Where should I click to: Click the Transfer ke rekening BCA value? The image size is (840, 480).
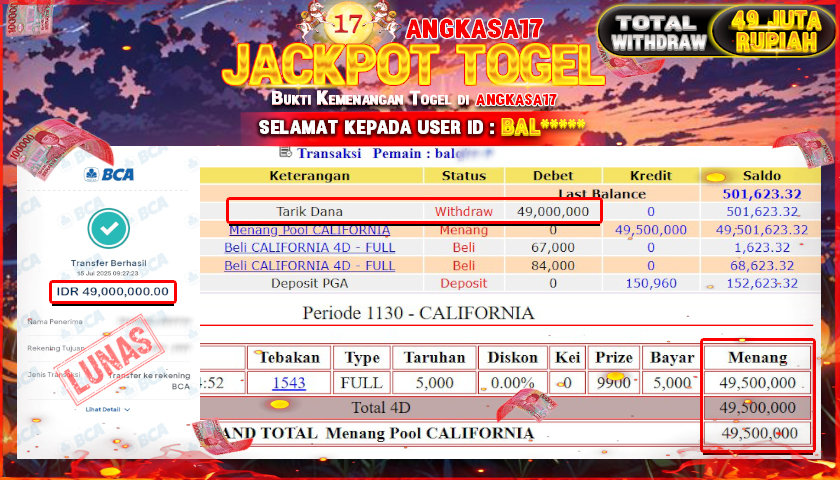pyautogui.click(x=151, y=380)
